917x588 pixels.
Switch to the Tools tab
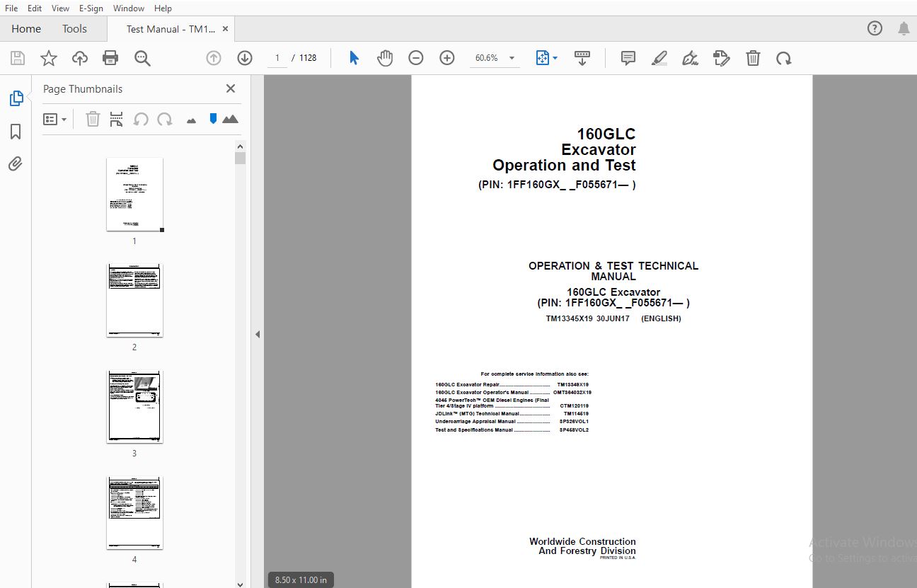(x=74, y=28)
